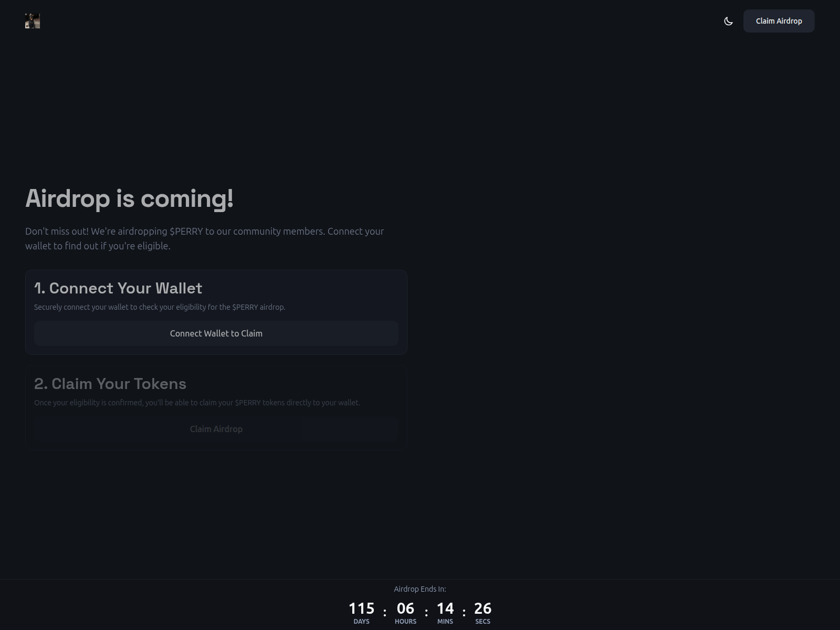Click the intro paragraph starting with 'Don't miss out!'
Image resolution: width=840 pixels, height=630 pixels.
[204, 238]
